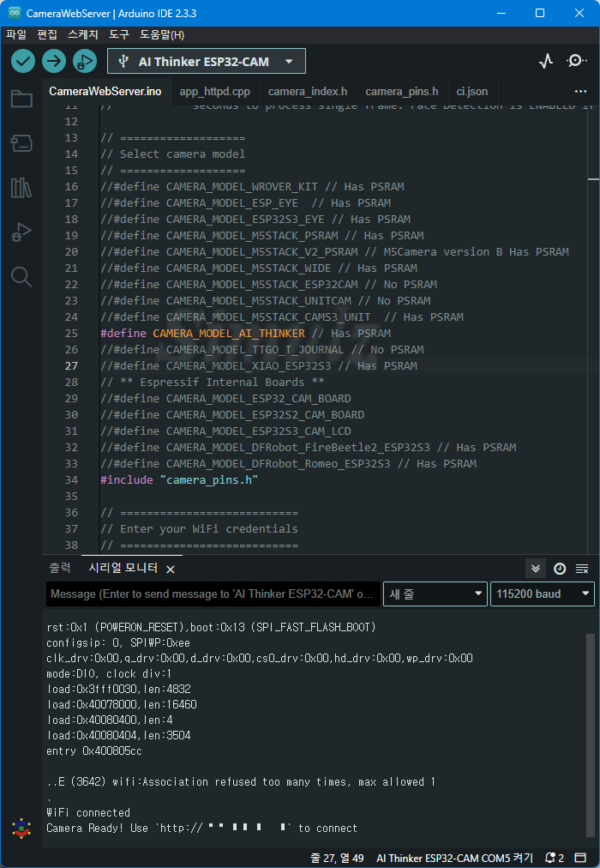
Task: Click the account icon at sidebar bottom
Action: 21,829
